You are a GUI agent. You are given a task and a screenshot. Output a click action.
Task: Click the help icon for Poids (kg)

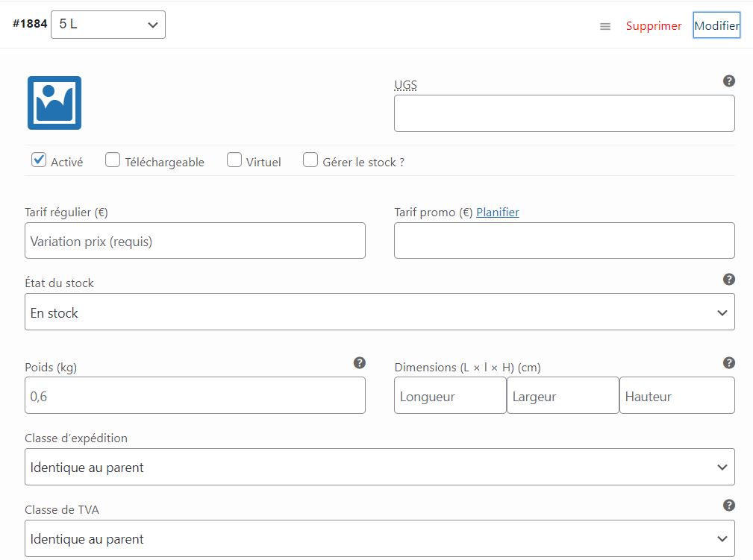360,362
